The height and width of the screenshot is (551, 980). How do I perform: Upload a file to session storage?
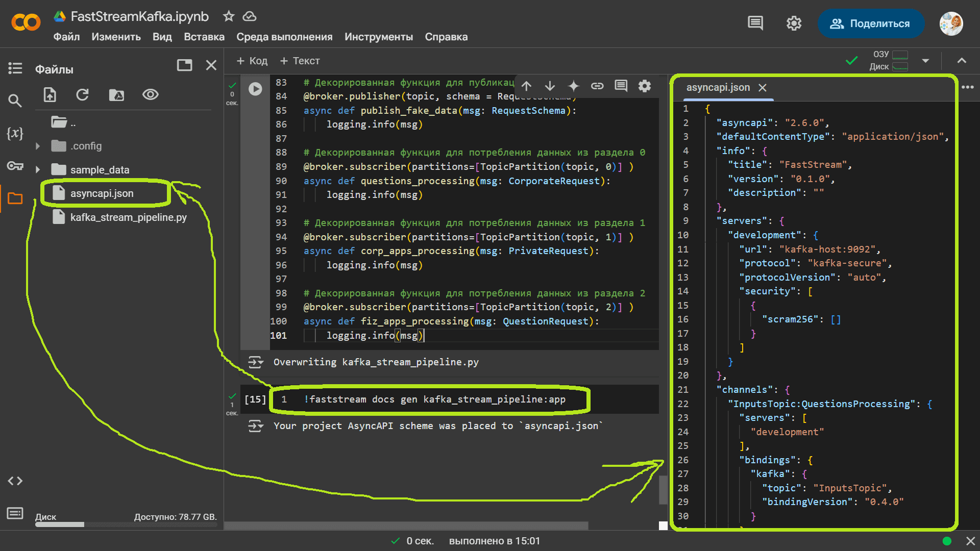(50, 95)
